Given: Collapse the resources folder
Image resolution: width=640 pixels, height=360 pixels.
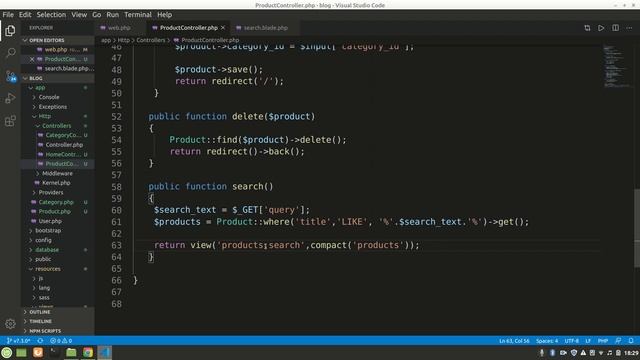Looking at the screenshot, I should click(48, 269).
